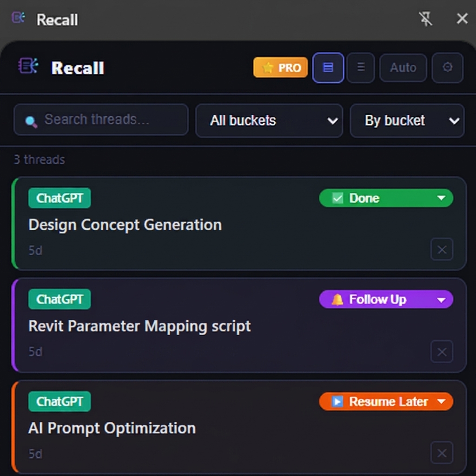Viewport: 476px width, 476px height.
Task: Open Design Concept Generation thread
Action: pyautogui.click(x=125, y=225)
